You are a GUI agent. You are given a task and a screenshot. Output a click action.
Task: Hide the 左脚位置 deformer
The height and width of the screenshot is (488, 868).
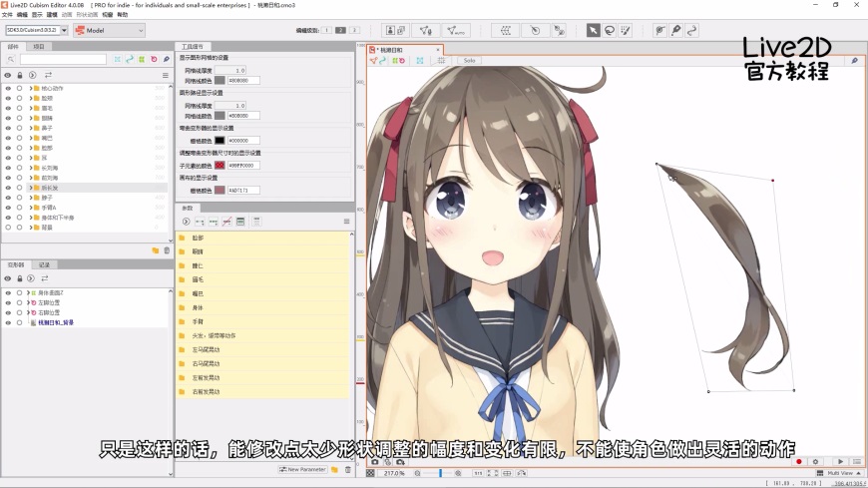(8, 302)
